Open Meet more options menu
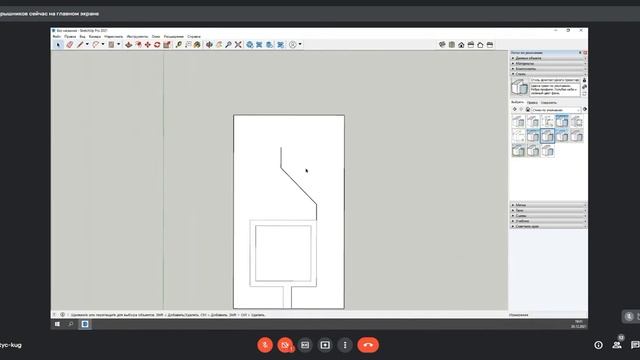This screenshot has width=640, height=360. click(x=345, y=345)
